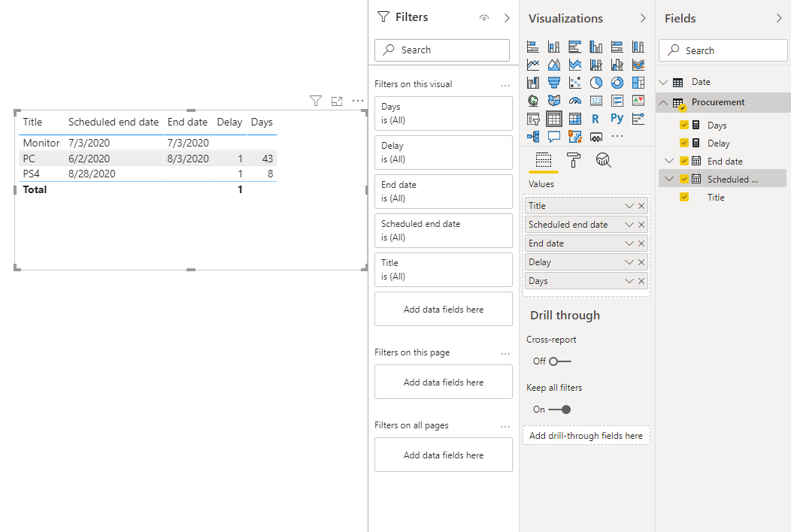Select the R script visual
This screenshot has height=532, width=791.
(596, 119)
